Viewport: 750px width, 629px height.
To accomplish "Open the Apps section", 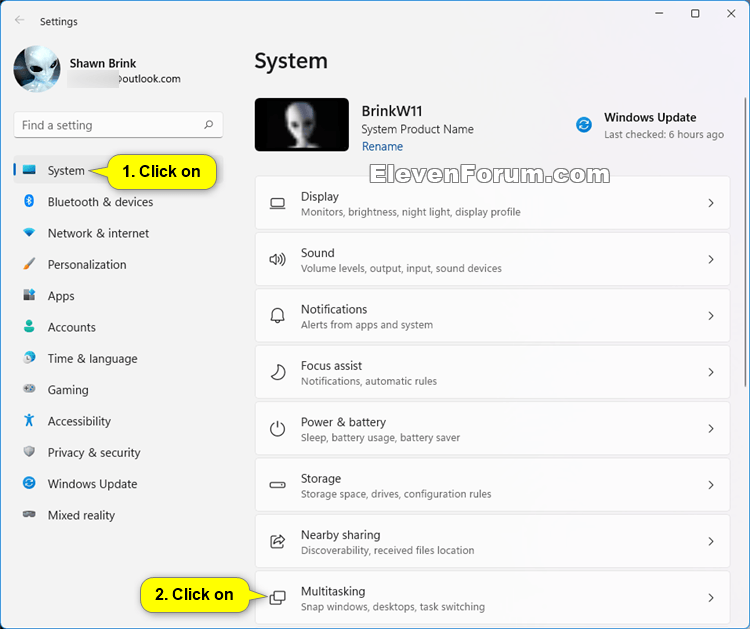I will click(x=118, y=296).
